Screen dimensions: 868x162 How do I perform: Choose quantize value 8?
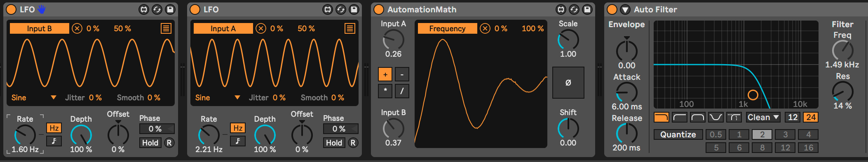click(762, 148)
